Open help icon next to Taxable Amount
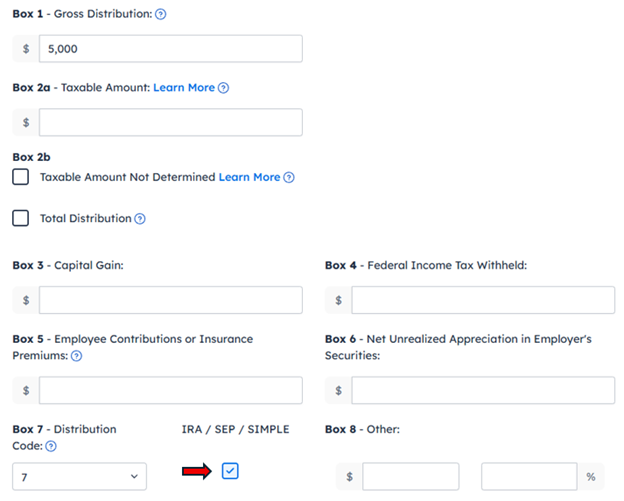624x501 pixels. [x=224, y=88]
